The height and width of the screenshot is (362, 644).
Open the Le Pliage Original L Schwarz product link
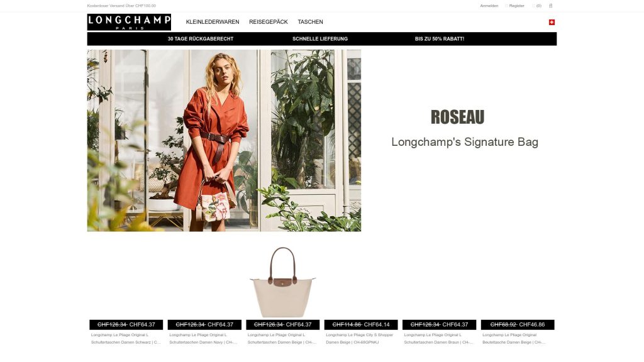(126, 339)
